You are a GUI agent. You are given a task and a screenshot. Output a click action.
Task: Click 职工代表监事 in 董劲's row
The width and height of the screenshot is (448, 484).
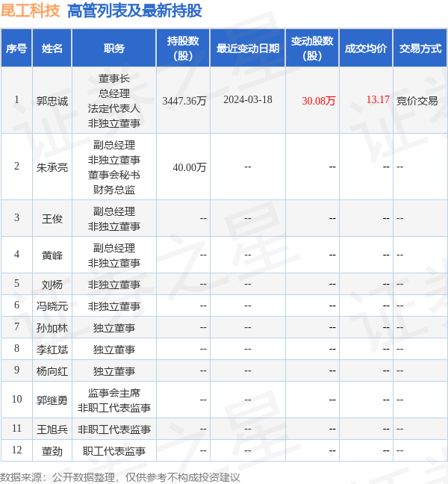coord(114,451)
